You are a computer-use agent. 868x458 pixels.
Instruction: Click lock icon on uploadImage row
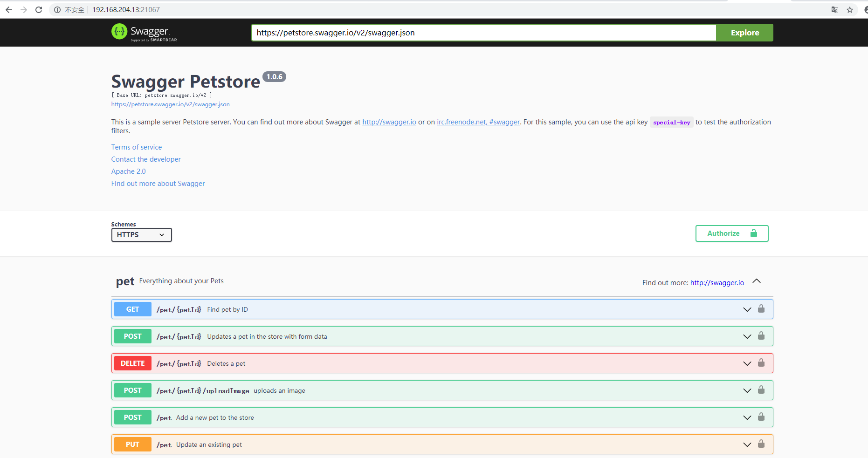pyautogui.click(x=761, y=390)
